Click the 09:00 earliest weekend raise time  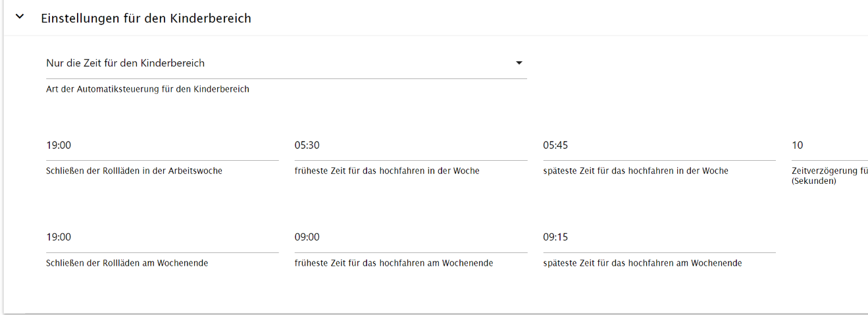tap(411, 238)
